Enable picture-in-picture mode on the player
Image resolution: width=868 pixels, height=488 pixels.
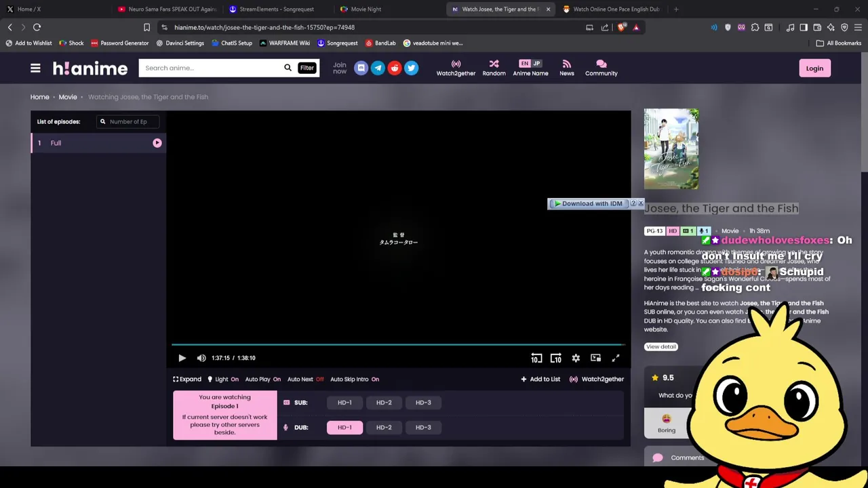click(x=595, y=358)
